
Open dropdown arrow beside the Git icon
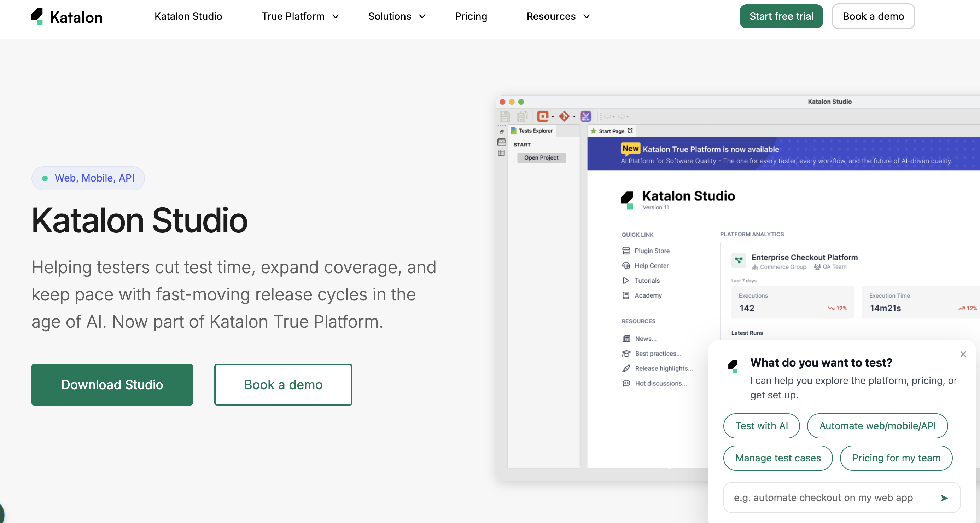(574, 117)
